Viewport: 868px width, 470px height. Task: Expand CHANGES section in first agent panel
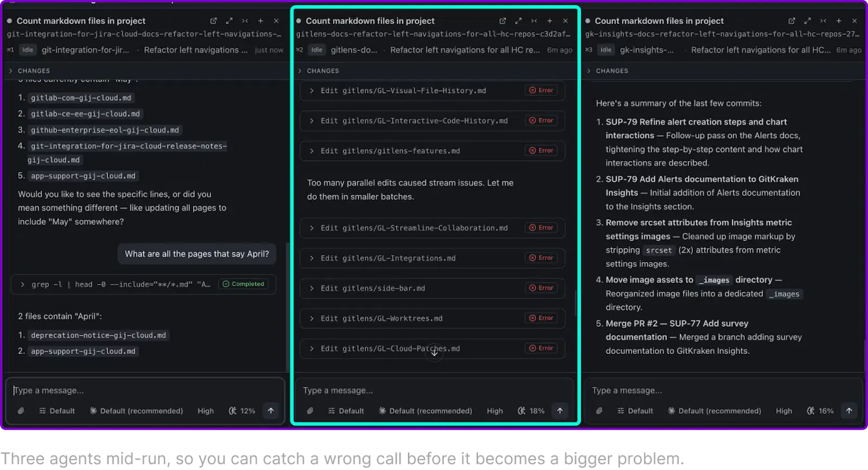coord(30,71)
